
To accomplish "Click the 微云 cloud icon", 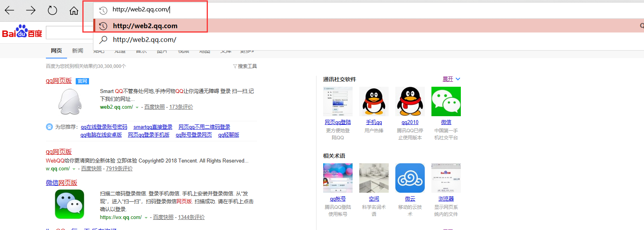I will [410, 178].
